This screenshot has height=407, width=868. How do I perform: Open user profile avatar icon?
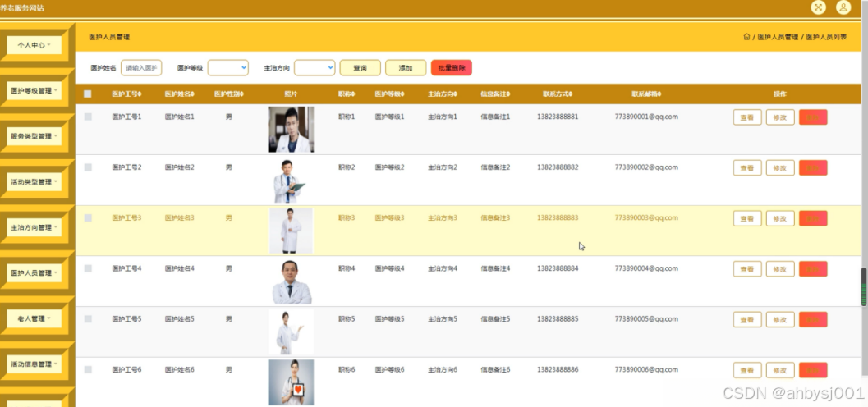[x=843, y=7]
